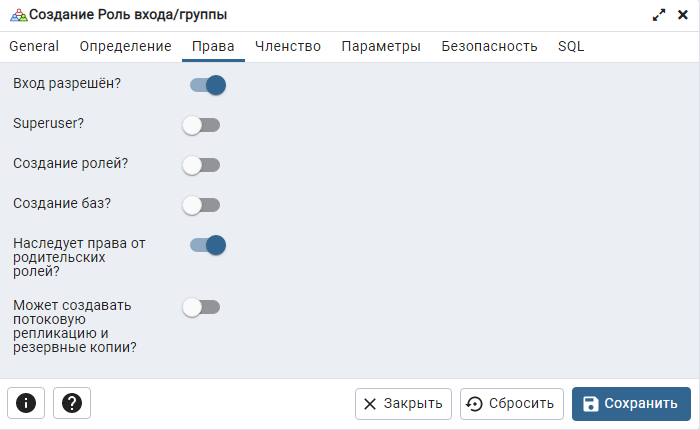Viewport: 700px width, 430px height.
Task: Enable the Superuser switch
Action: point(201,125)
